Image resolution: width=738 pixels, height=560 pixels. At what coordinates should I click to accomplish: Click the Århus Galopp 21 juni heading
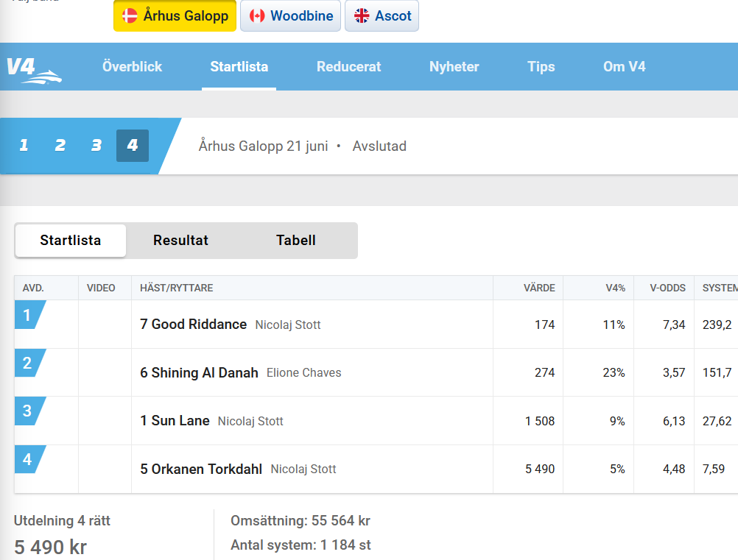click(263, 146)
